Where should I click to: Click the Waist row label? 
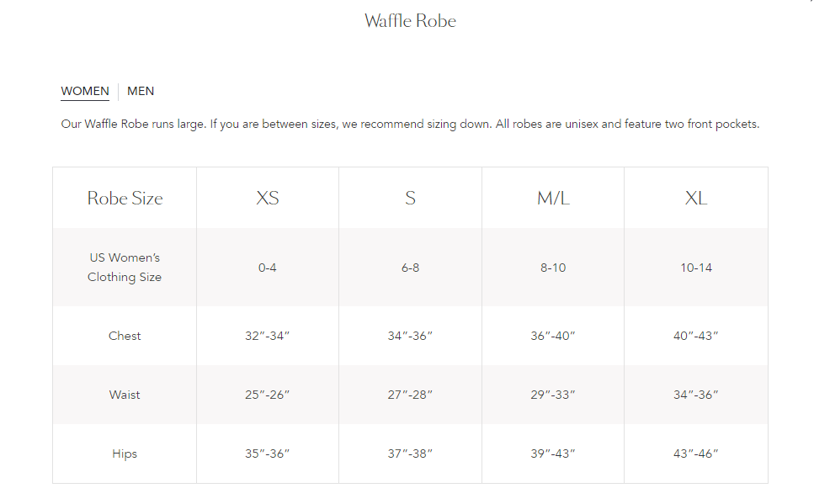click(124, 394)
